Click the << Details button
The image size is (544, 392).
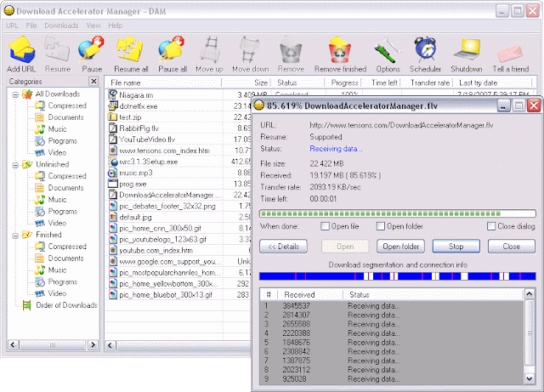coord(283,247)
